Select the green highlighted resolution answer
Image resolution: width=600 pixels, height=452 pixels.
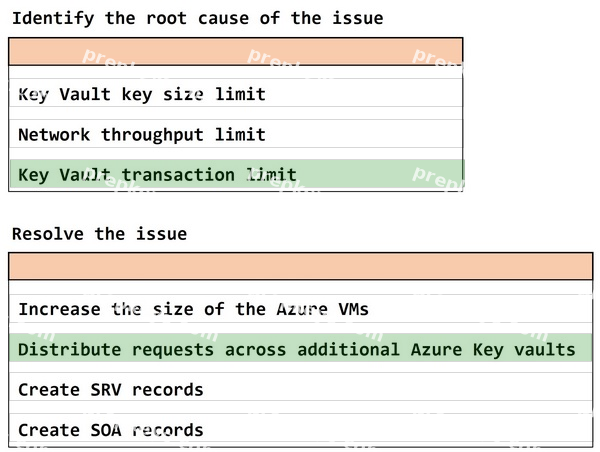[301, 348]
